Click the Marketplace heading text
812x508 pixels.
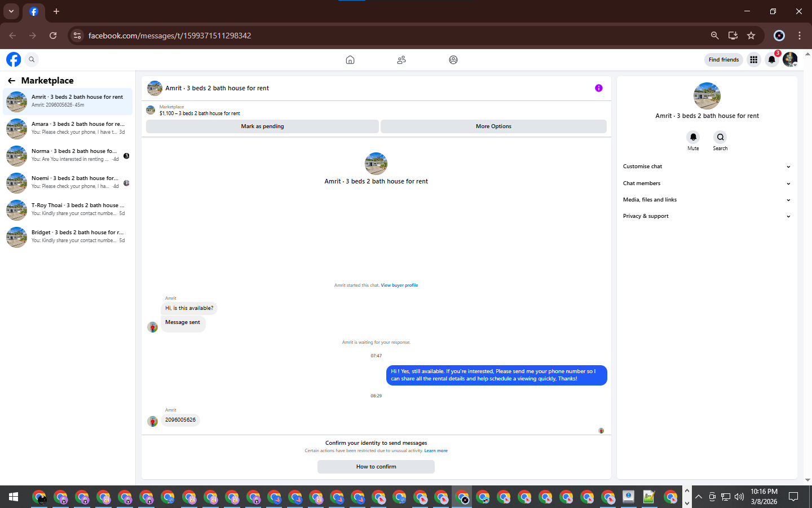47,81
